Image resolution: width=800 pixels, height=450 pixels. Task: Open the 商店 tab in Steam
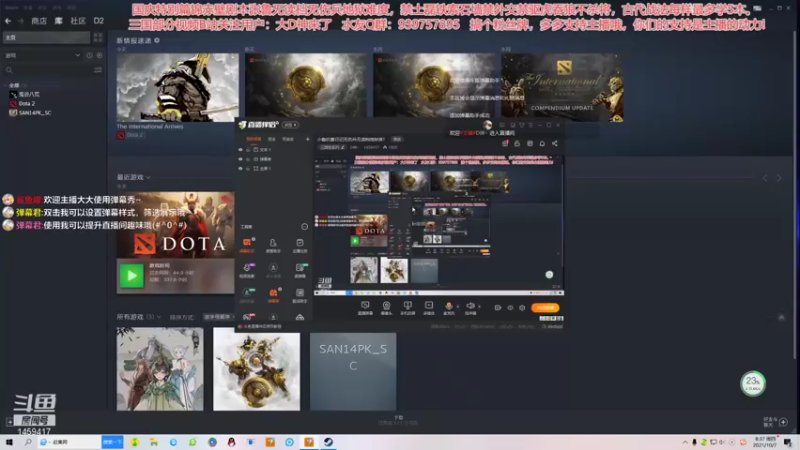[39, 21]
